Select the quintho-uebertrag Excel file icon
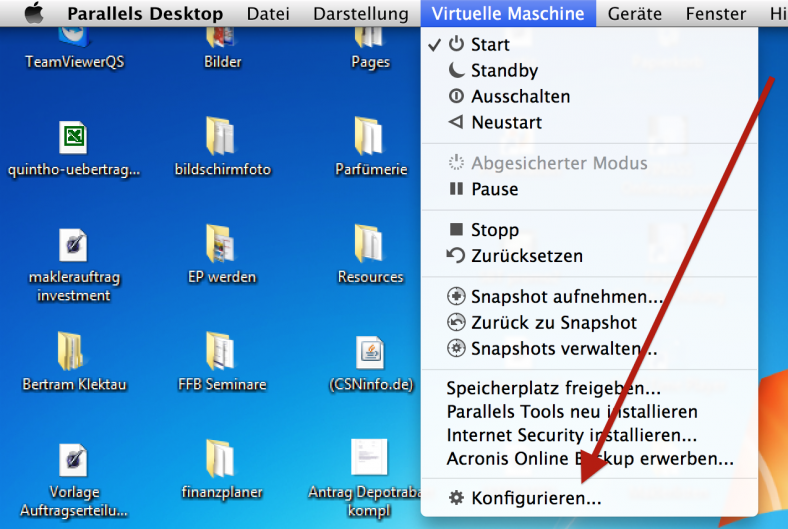788x529 pixels. point(73,149)
